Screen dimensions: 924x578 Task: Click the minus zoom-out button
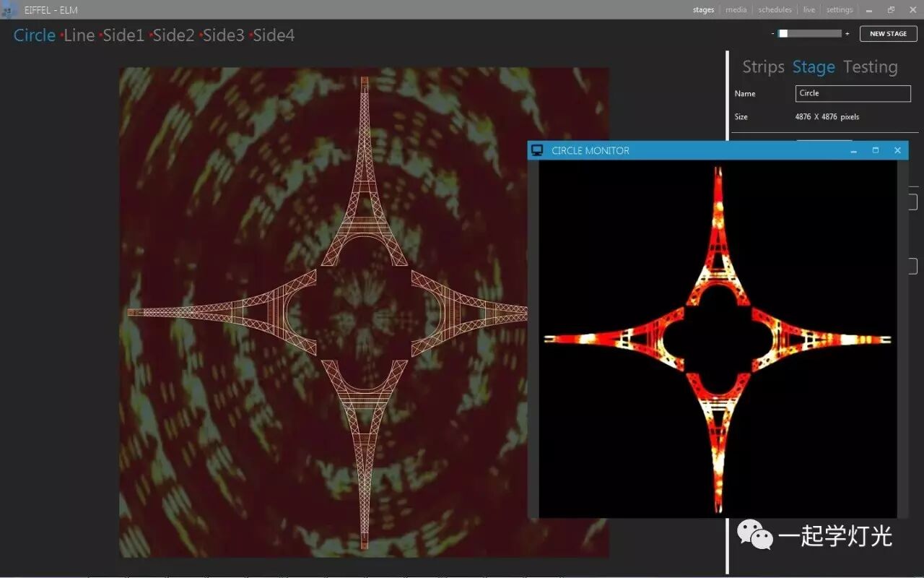click(772, 33)
